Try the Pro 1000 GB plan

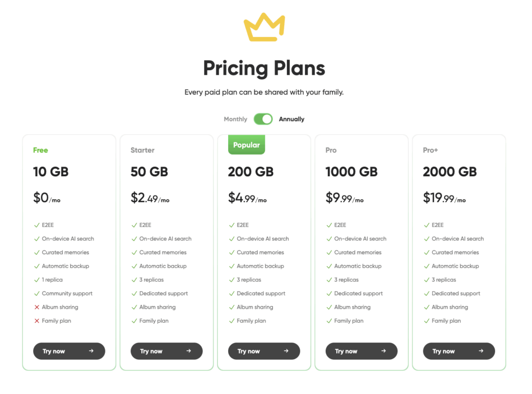click(362, 351)
